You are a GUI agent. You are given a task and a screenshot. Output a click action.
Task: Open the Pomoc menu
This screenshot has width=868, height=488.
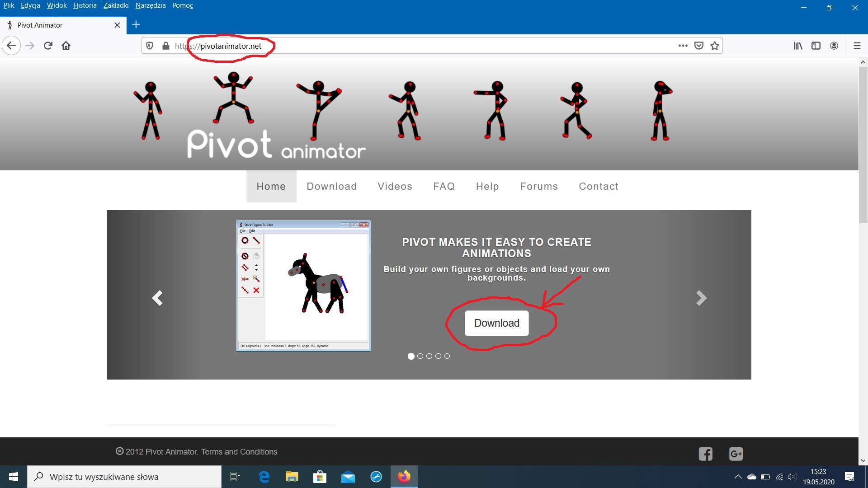pyautogui.click(x=183, y=5)
